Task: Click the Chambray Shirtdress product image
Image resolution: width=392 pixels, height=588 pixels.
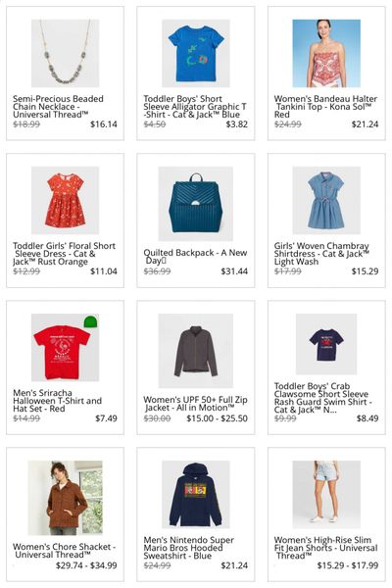Action: [x=326, y=200]
